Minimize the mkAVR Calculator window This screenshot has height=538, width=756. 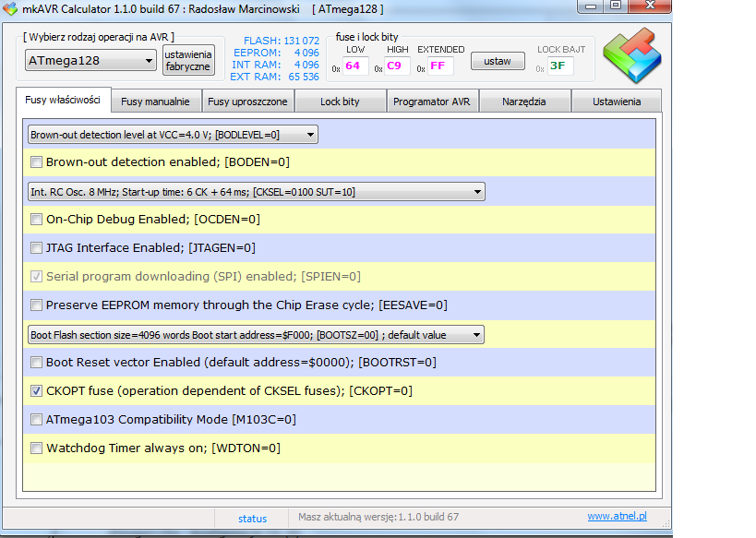click(x=591, y=6)
